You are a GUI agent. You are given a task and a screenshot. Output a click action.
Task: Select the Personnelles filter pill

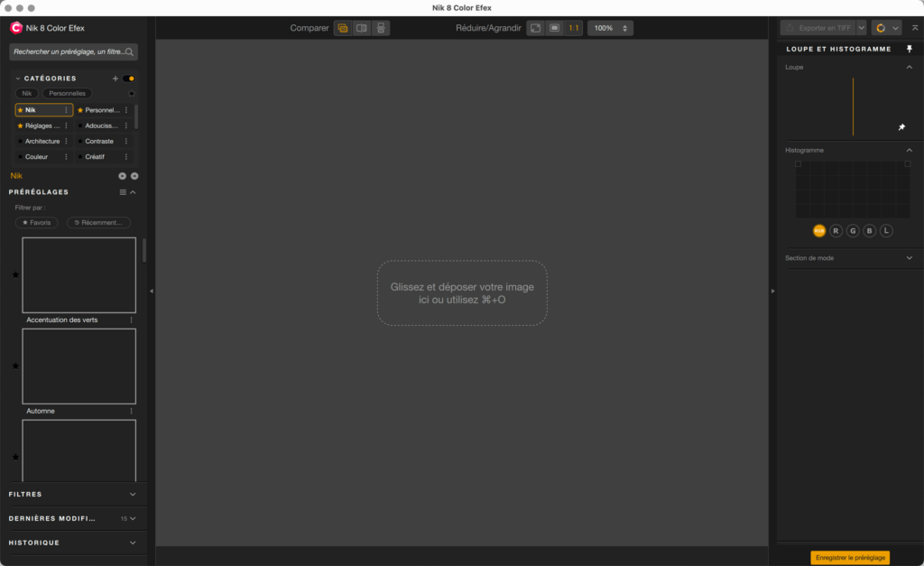[67, 93]
